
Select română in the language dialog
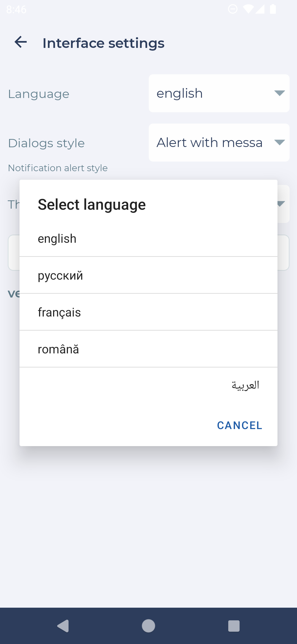(x=148, y=349)
